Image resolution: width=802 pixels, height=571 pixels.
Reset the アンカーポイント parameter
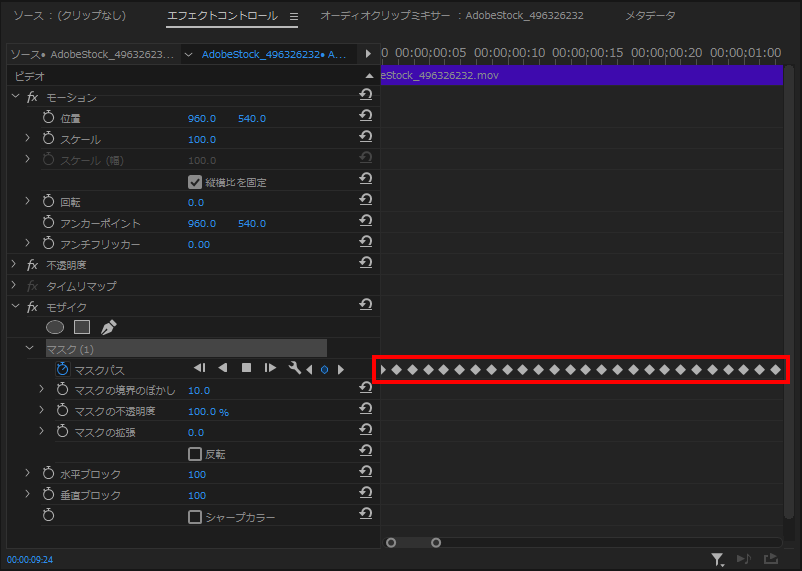coord(365,221)
